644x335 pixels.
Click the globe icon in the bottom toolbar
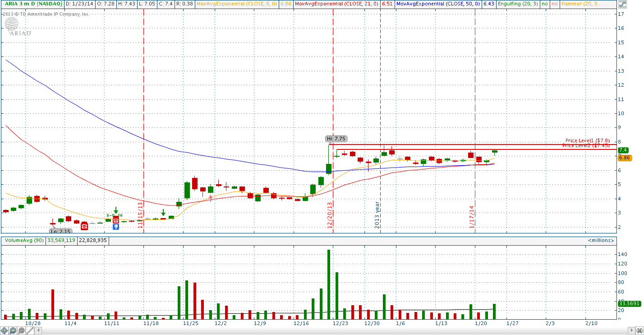[5, 330]
